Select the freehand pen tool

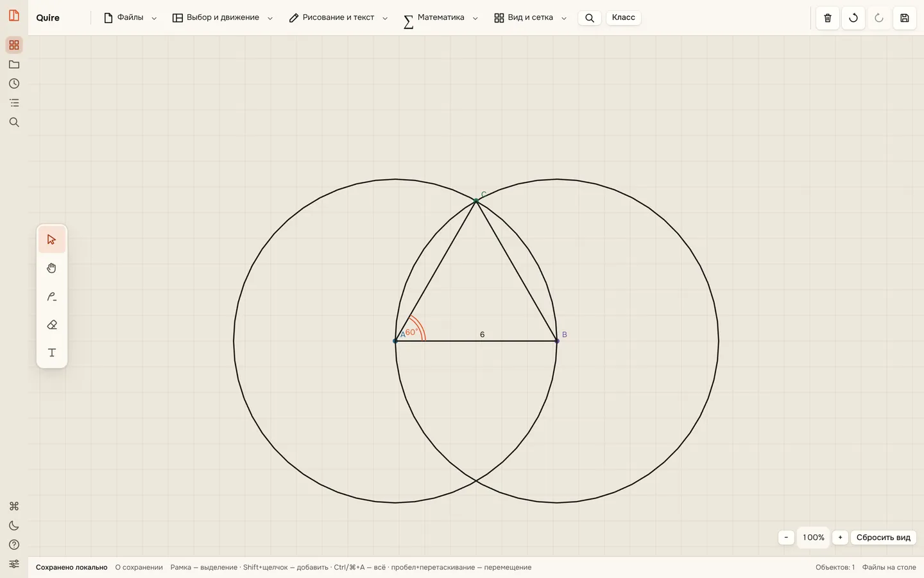click(52, 297)
